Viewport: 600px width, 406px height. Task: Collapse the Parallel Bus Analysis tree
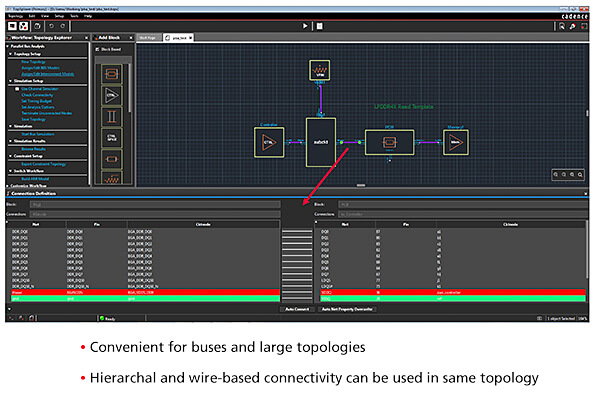coord(5,46)
